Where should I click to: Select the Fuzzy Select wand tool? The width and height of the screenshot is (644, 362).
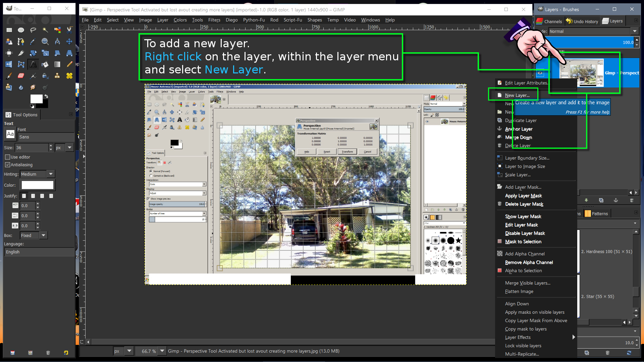point(45,30)
